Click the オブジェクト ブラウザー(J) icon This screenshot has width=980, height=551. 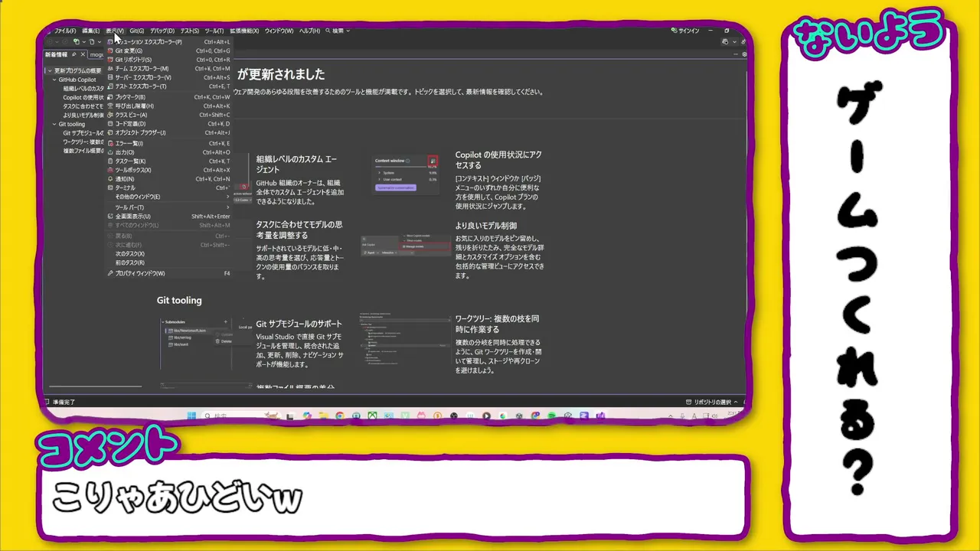click(110, 133)
